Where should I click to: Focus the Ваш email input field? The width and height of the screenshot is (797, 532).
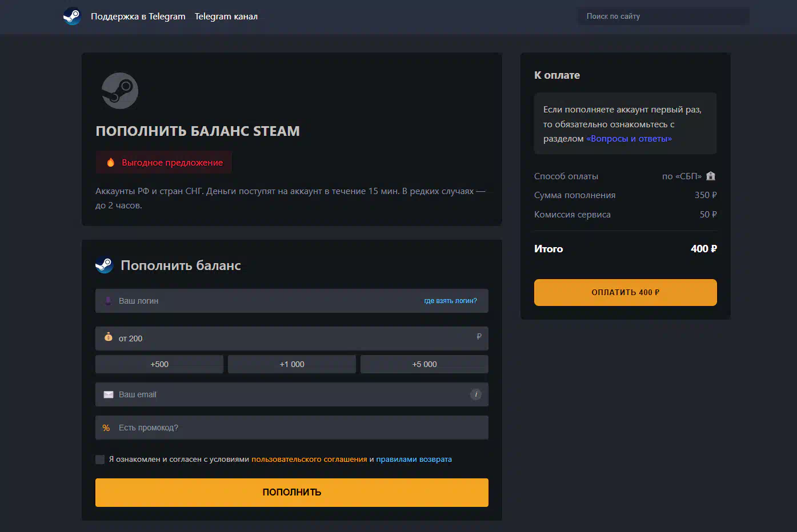[292, 394]
